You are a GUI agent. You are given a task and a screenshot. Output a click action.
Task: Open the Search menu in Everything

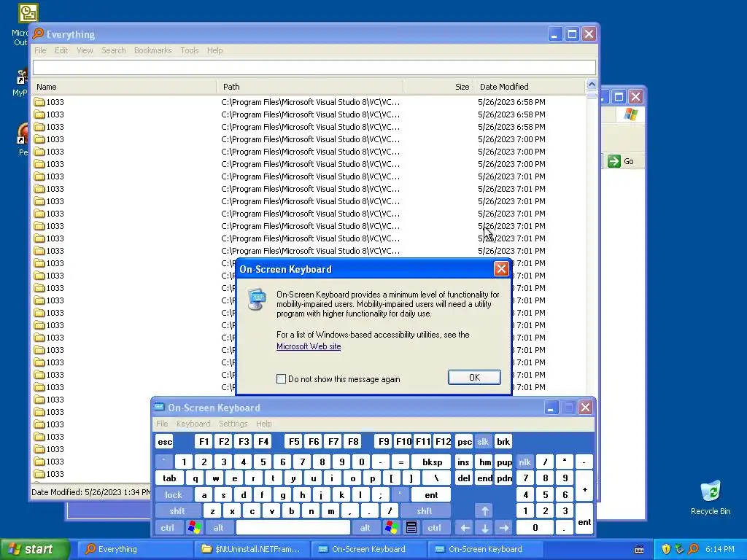click(x=113, y=50)
